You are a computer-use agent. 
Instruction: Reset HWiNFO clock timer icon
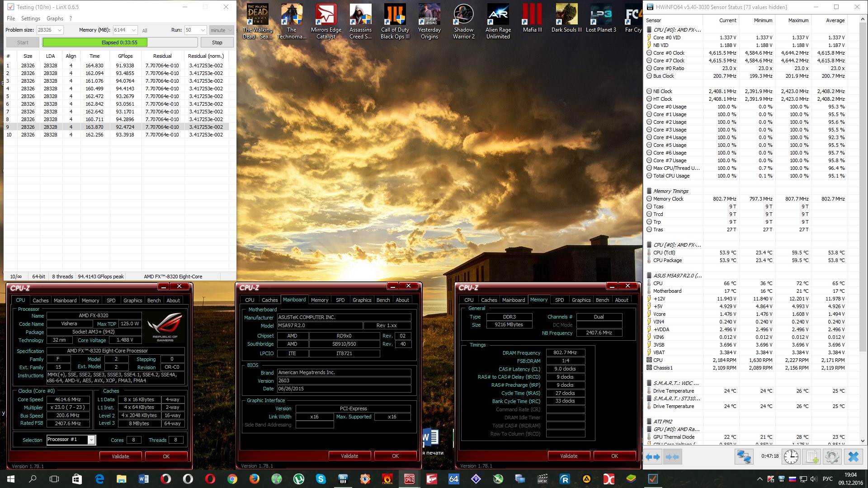tap(791, 457)
